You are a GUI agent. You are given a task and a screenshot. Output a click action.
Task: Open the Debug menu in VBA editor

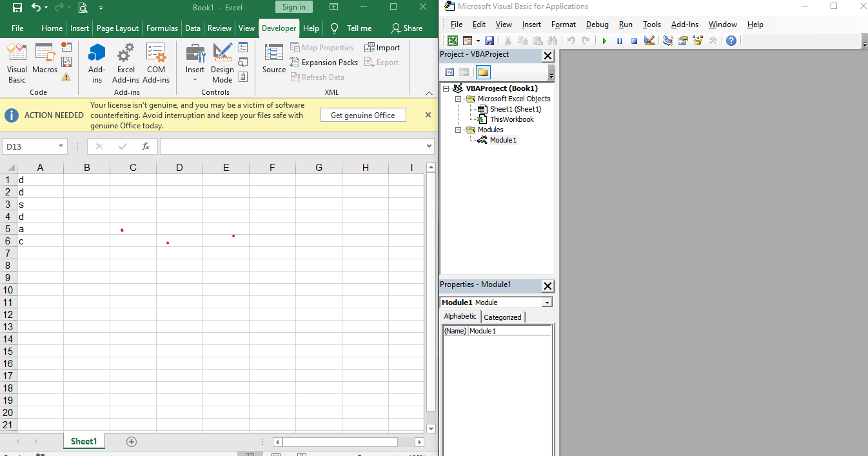597,25
